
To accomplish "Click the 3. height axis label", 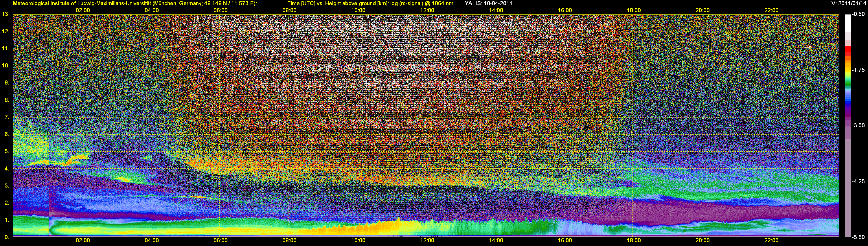I will point(7,186).
